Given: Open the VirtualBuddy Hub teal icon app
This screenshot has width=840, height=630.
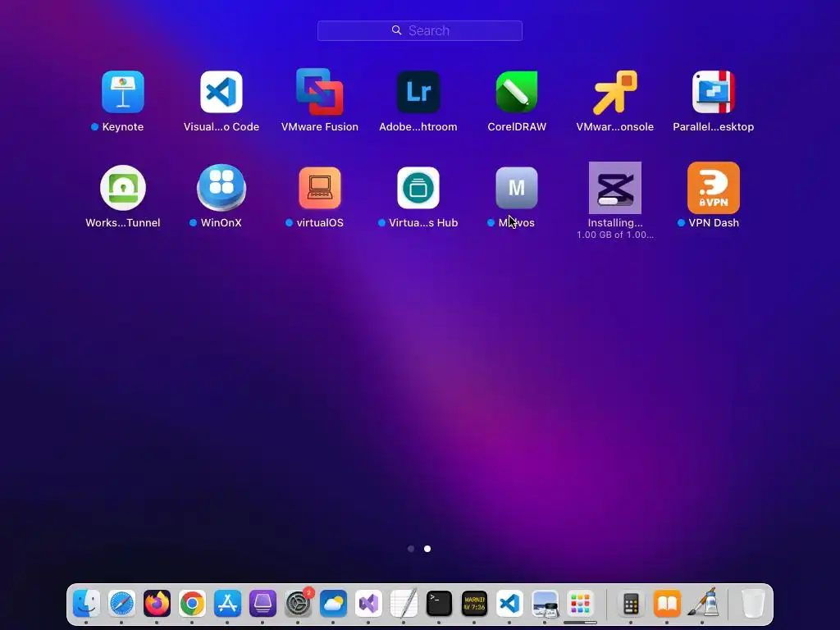Looking at the screenshot, I should pos(418,188).
